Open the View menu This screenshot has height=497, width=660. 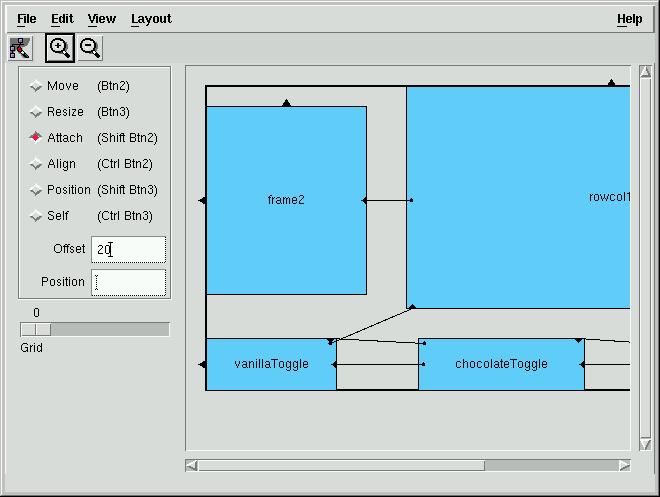coord(102,19)
